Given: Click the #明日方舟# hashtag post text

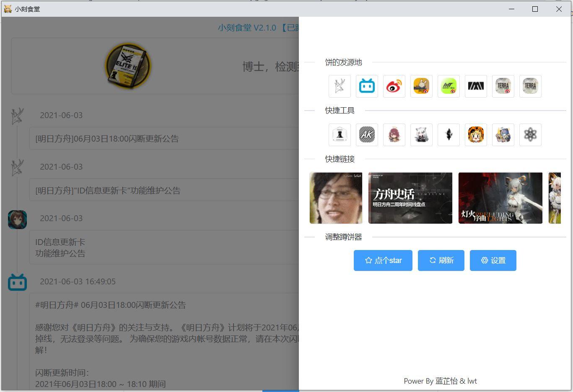Looking at the screenshot, I should [111, 305].
